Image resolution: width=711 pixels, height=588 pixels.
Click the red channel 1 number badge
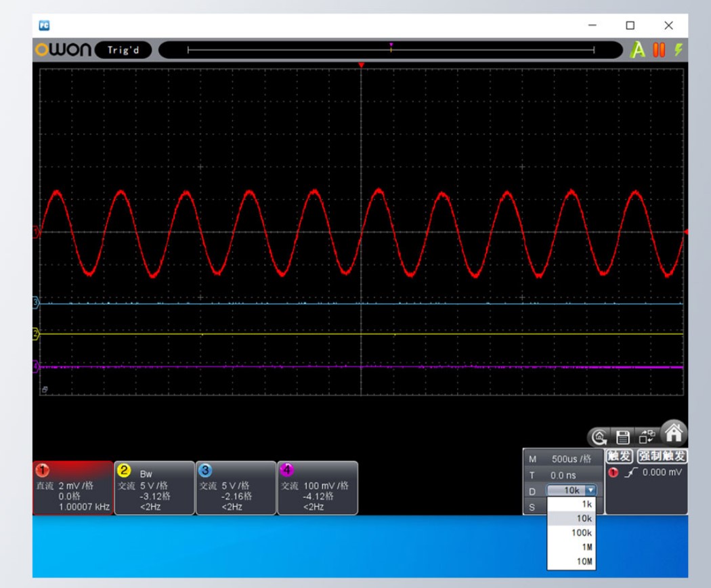point(42,470)
